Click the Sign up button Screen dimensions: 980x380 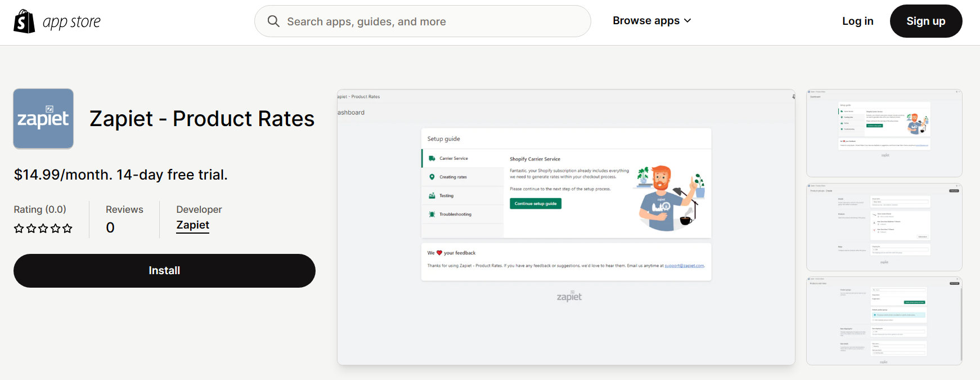click(x=926, y=21)
